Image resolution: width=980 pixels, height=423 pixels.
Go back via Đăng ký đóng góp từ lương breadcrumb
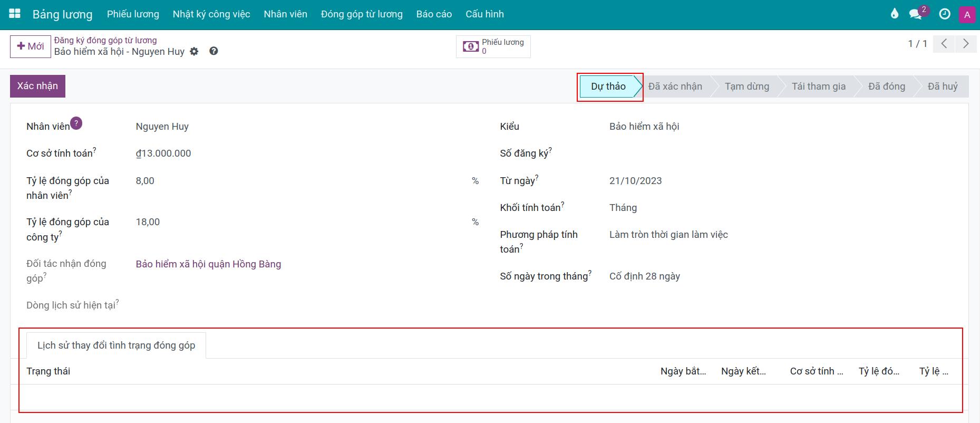pos(105,40)
